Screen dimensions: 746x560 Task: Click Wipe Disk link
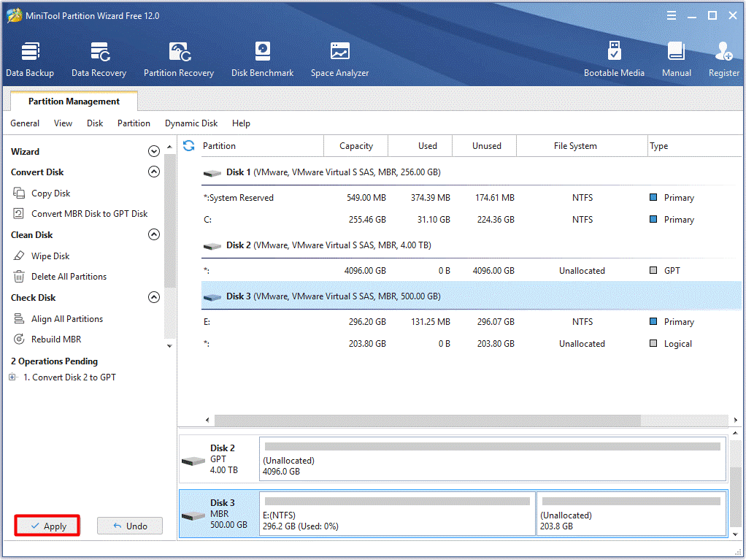tap(50, 256)
